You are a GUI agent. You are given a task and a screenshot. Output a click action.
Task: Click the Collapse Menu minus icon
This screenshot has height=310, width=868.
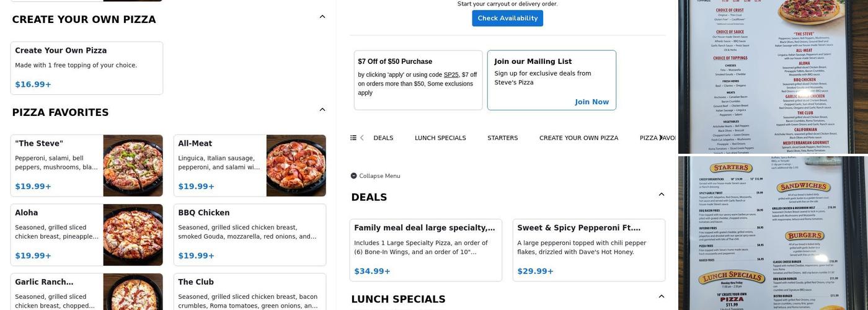(353, 176)
